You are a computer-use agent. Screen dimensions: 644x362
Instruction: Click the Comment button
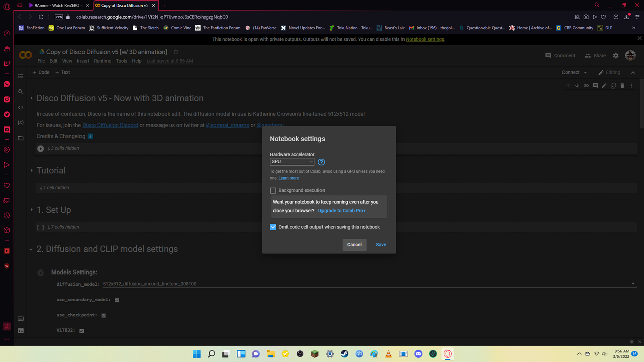560,56
